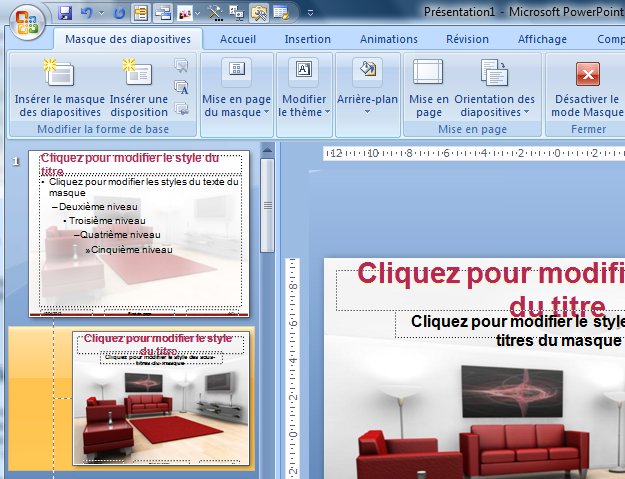Go to the Animations tab
625x479 pixels.
389,39
